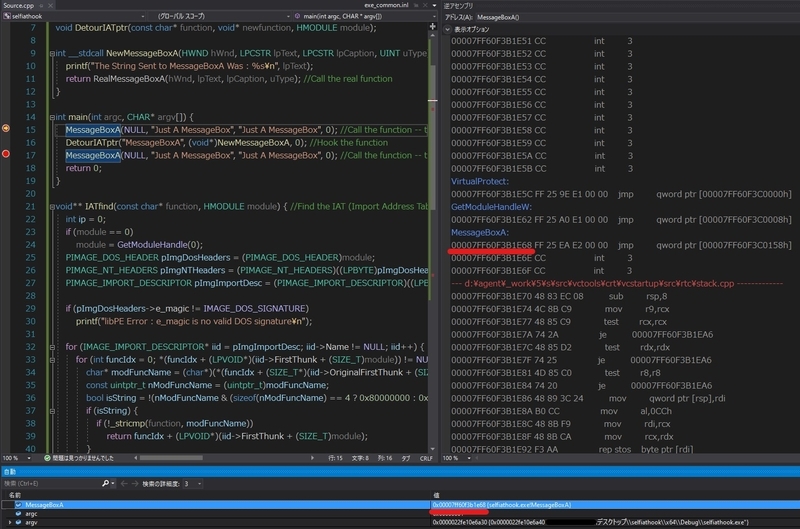Click the 文字: 8 character indicator

[x=360, y=458]
